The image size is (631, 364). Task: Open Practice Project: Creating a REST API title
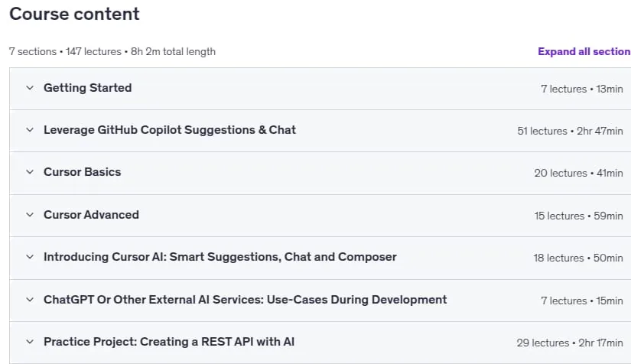pyautogui.click(x=169, y=342)
